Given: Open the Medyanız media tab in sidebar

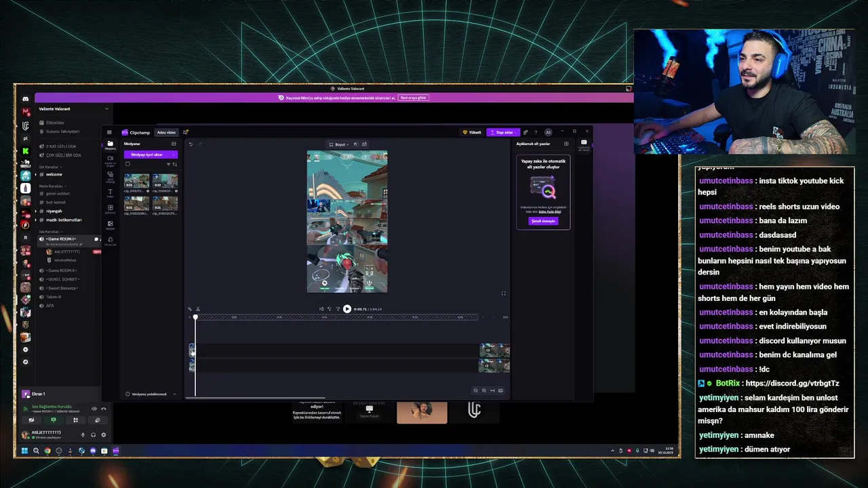Looking at the screenshot, I should (110, 144).
